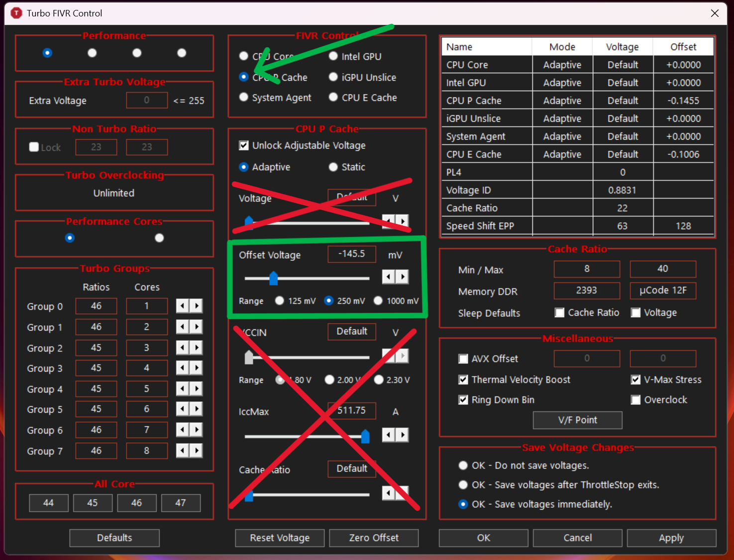This screenshot has width=734, height=560.
Task: Click Group 1 right arrow stepper
Action: coord(197,327)
